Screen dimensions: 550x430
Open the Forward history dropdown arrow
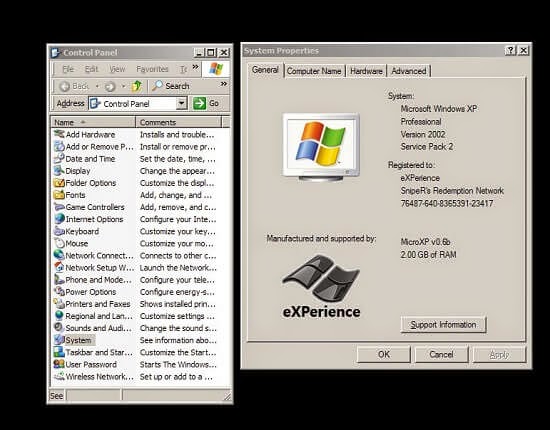coord(123,86)
